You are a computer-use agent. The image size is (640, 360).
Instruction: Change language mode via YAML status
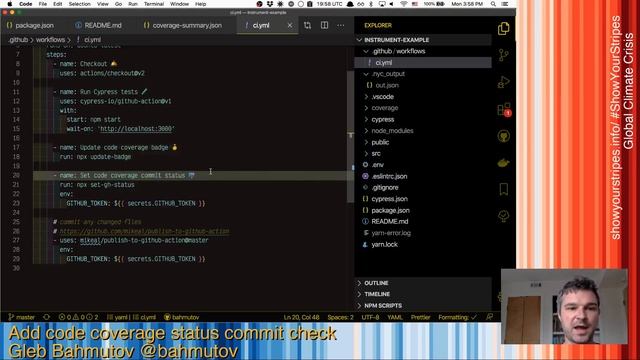(x=395, y=317)
